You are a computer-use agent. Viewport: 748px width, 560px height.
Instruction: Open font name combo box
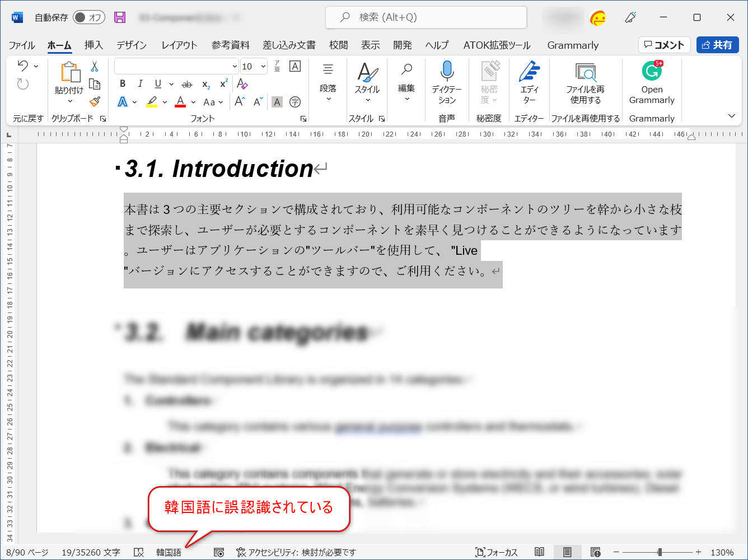coord(176,66)
